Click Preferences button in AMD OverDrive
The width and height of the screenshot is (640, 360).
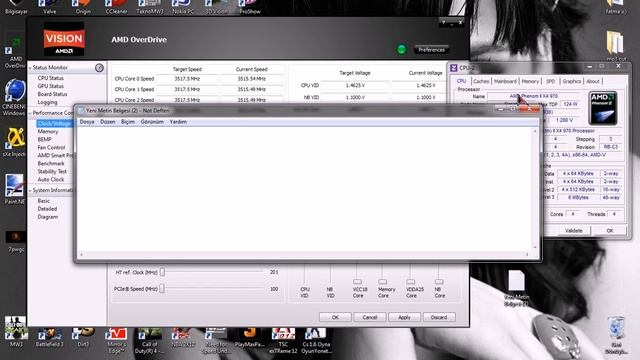tap(431, 49)
